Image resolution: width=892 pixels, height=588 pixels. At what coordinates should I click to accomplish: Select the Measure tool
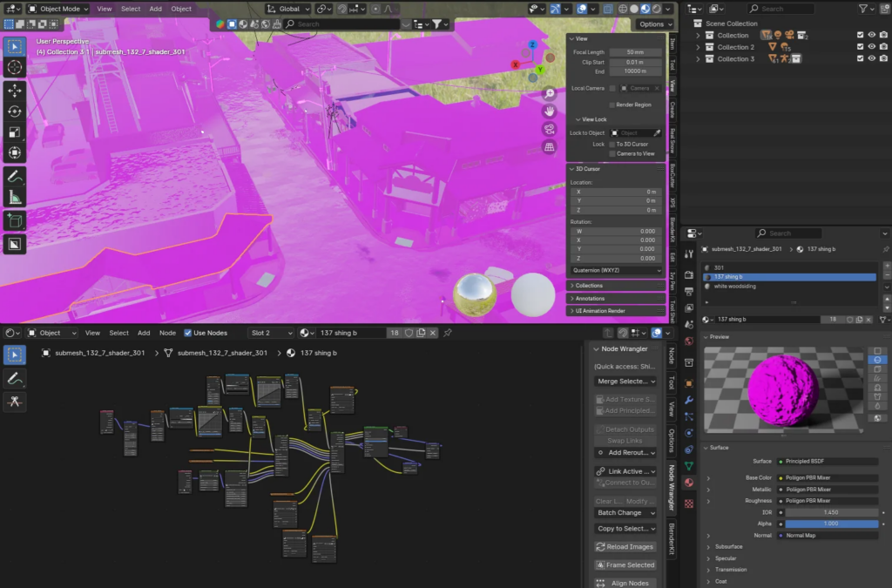[x=15, y=198]
